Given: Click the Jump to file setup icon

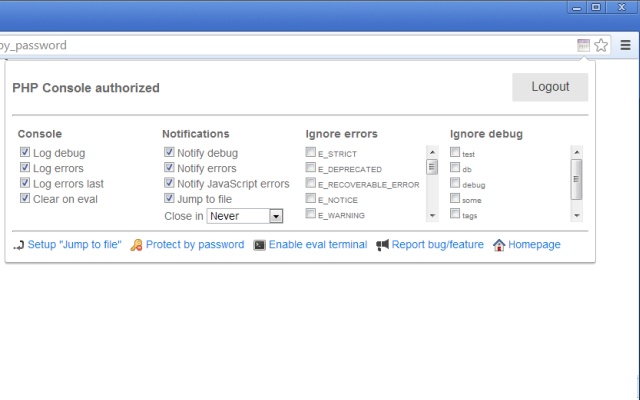Looking at the screenshot, I should (20, 245).
